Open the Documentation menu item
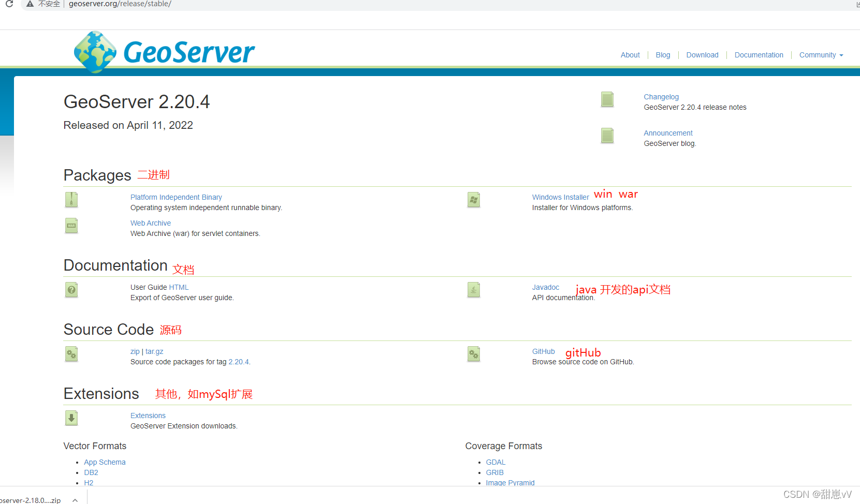The image size is (860, 504). pyautogui.click(x=759, y=55)
